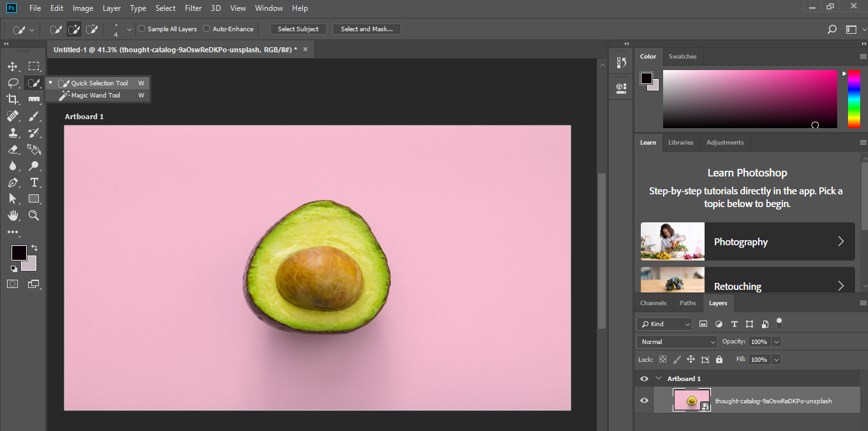
Task: Click the Select and Mask button
Action: [367, 29]
